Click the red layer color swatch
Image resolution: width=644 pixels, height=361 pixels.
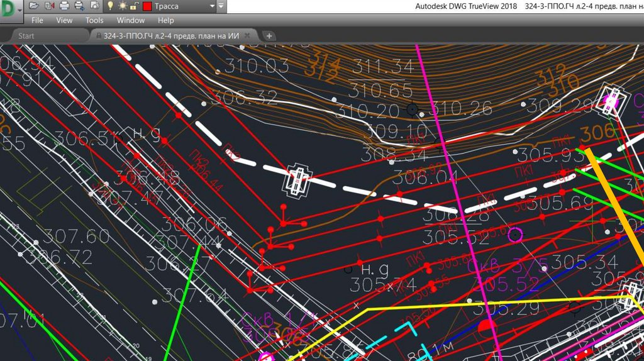click(147, 6)
